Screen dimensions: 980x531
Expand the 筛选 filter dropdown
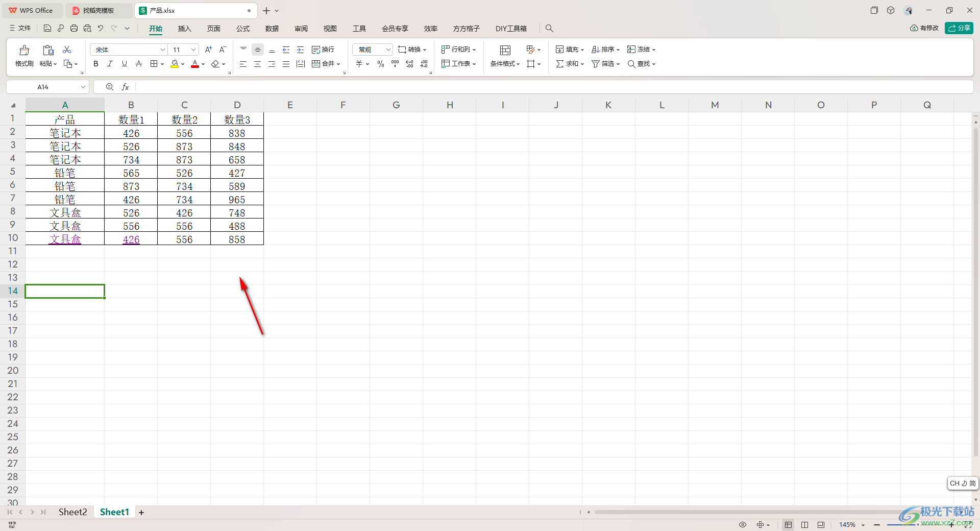click(x=618, y=64)
